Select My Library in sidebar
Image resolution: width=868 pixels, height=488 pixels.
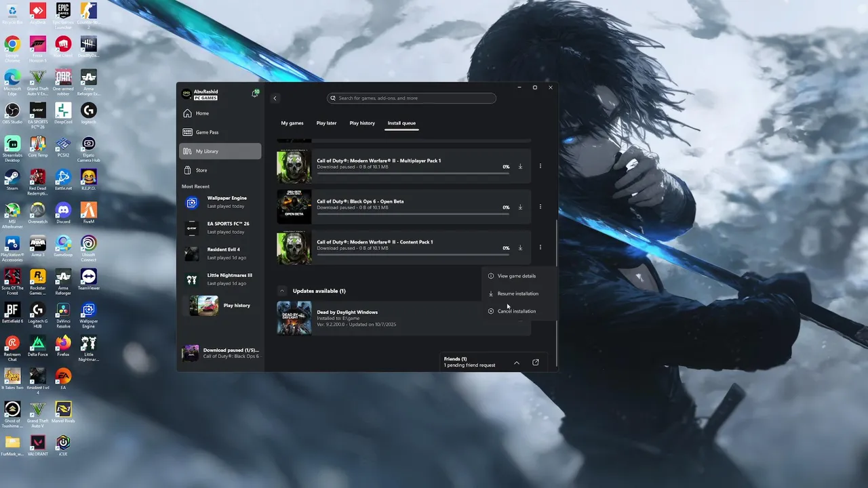(220, 151)
